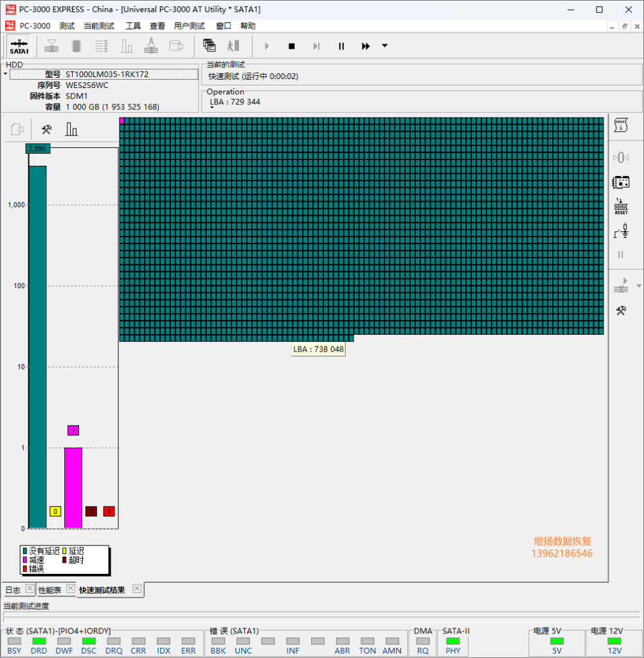644x658 pixels.
Task: Click the yellow 延迟 legend swatch
Action: coord(64,551)
